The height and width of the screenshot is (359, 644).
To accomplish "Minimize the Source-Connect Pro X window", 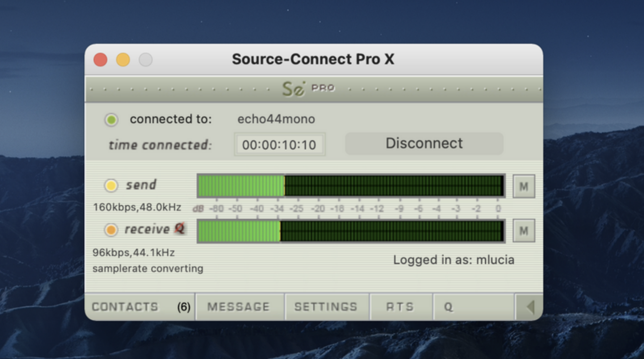I will (x=123, y=60).
